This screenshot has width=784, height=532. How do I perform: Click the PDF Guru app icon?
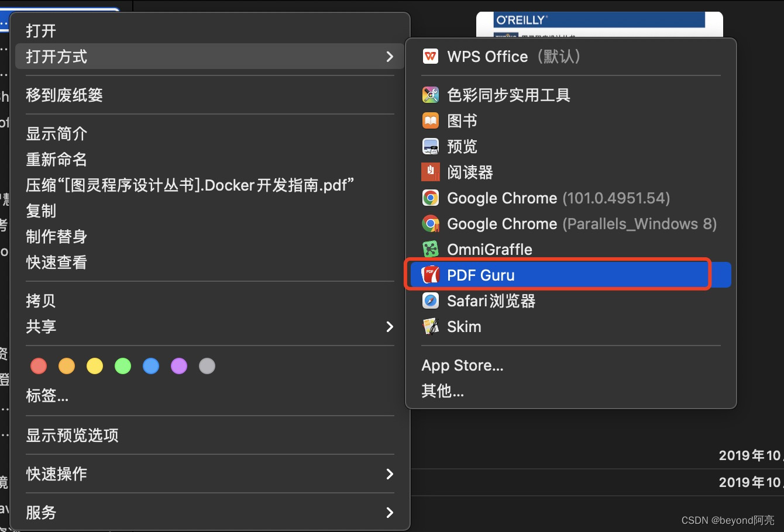[x=431, y=275]
